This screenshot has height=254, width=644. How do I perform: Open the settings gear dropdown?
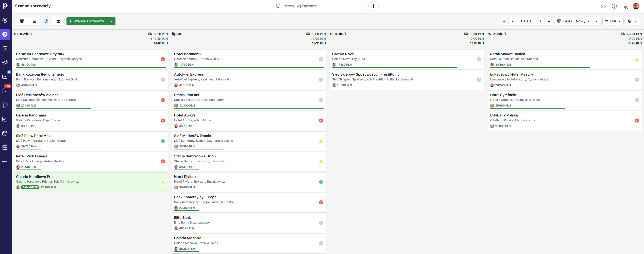pos(633,21)
